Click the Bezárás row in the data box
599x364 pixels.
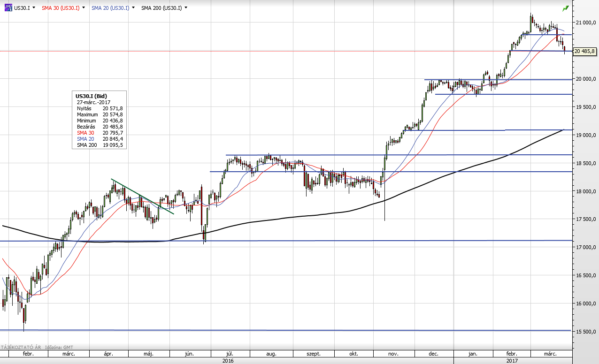[100, 127]
